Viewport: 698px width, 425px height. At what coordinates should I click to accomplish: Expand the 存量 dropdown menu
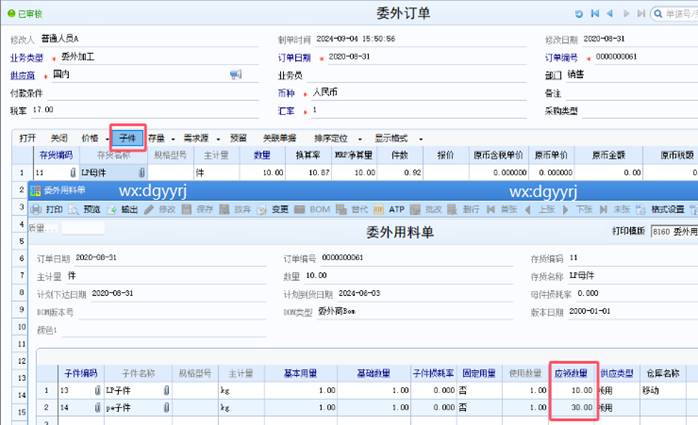click(157, 137)
